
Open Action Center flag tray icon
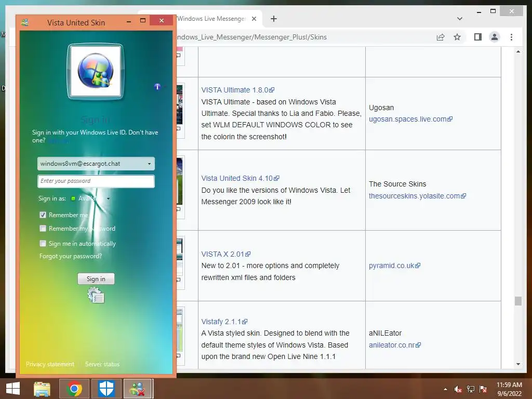pyautogui.click(x=483, y=389)
